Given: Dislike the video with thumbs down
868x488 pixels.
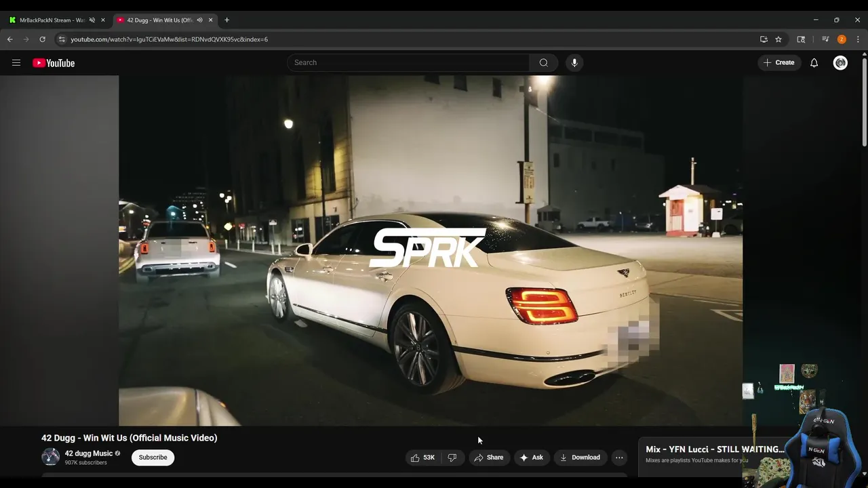Looking at the screenshot, I should [x=452, y=457].
